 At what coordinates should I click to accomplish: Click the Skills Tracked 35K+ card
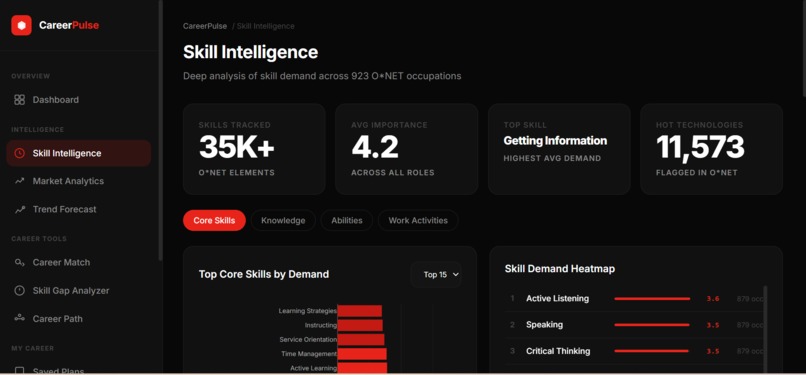click(254, 149)
